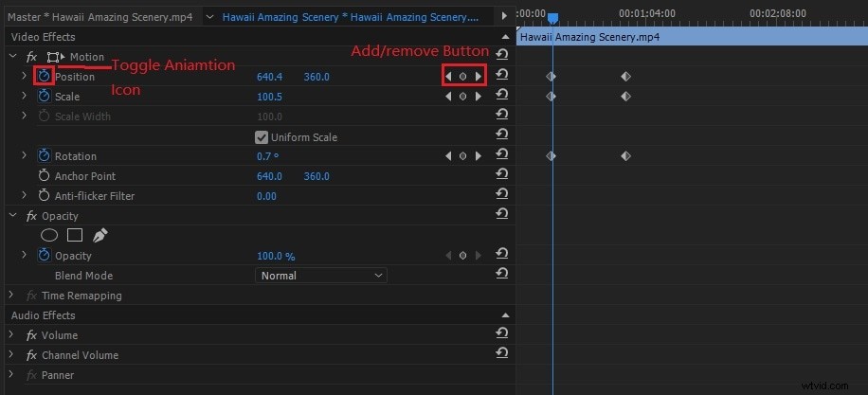Reset the Scale parameter

point(502,95)
